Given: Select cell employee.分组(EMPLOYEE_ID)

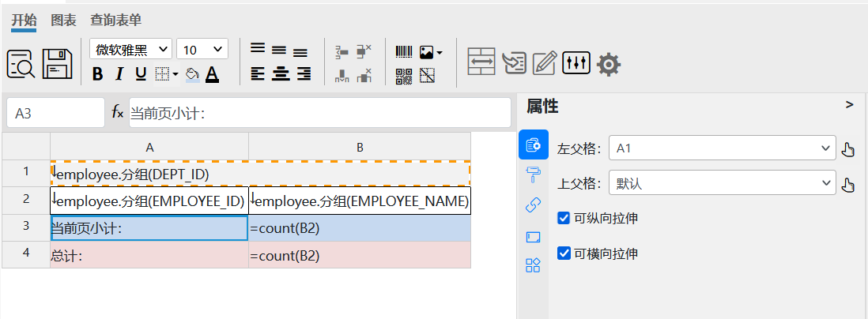Looking at the screenshot, I should click(x=149, y=201).
